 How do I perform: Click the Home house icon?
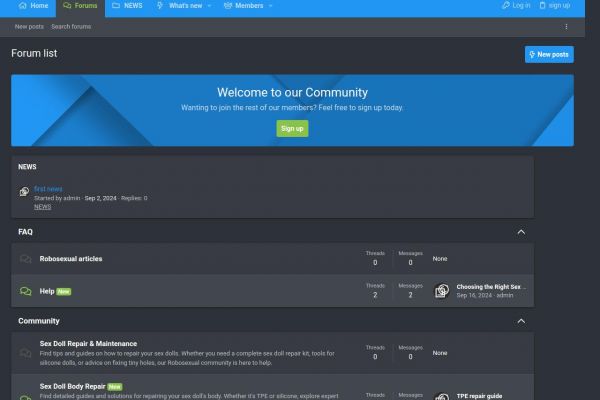click(x=23, y=5)
